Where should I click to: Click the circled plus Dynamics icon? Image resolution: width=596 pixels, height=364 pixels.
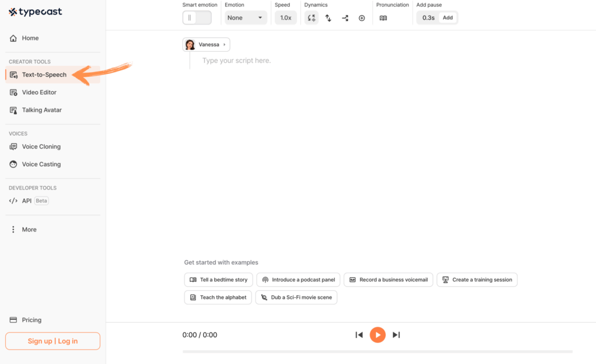click(x=361, y=18)
